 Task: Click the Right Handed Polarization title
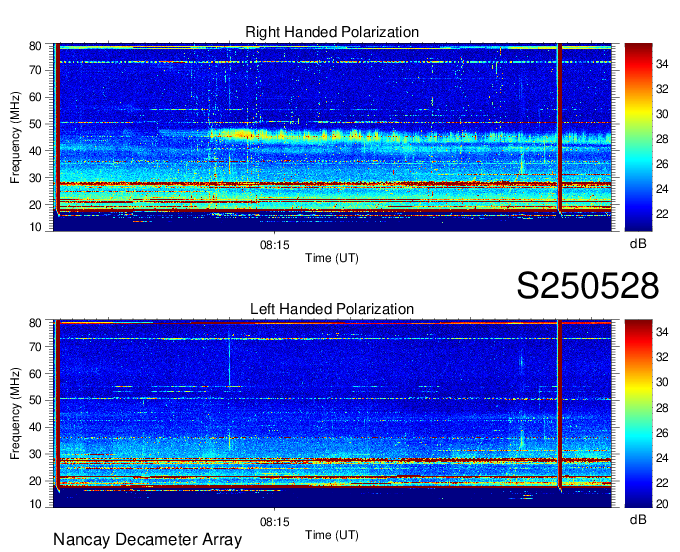tap(332, 32)
